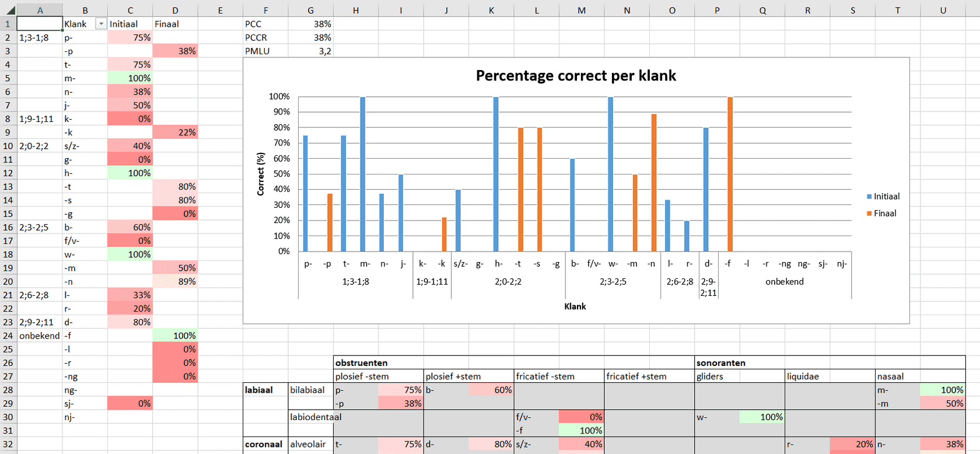Viewport: 980px width, 454px height.
Task: Select the empty cell A1
Action: pyautogui.click(x=40, y=24)
